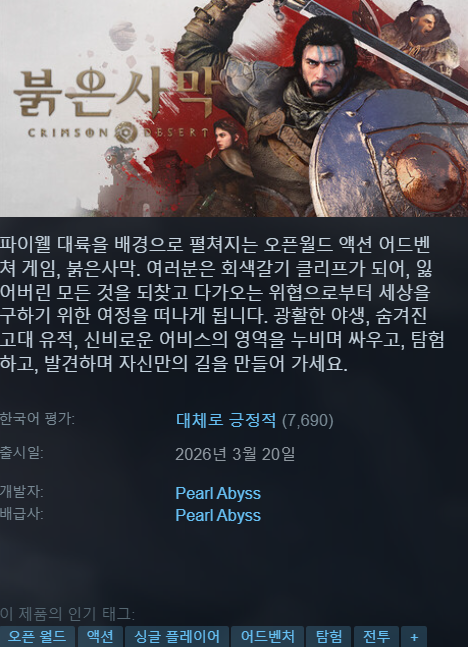The image size is (468, 647).
Task: Select the 싱글 플레이어 tag
Action: point(177,636)
